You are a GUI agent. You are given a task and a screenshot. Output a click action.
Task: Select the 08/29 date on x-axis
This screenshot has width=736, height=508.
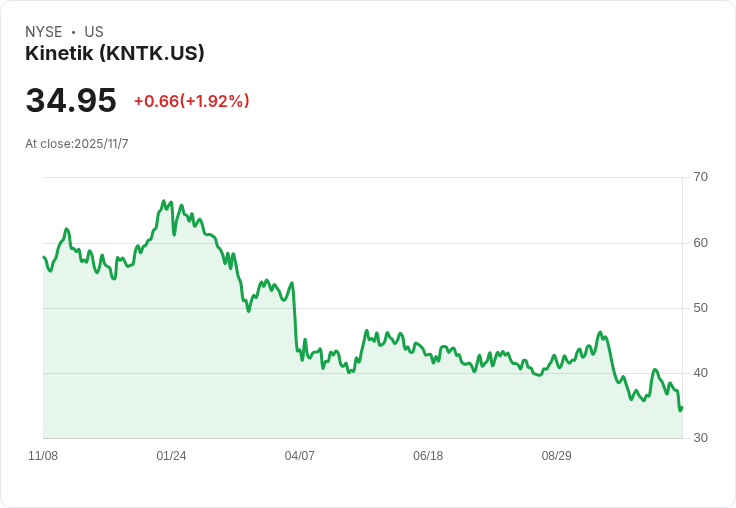[x=556, y=456]
